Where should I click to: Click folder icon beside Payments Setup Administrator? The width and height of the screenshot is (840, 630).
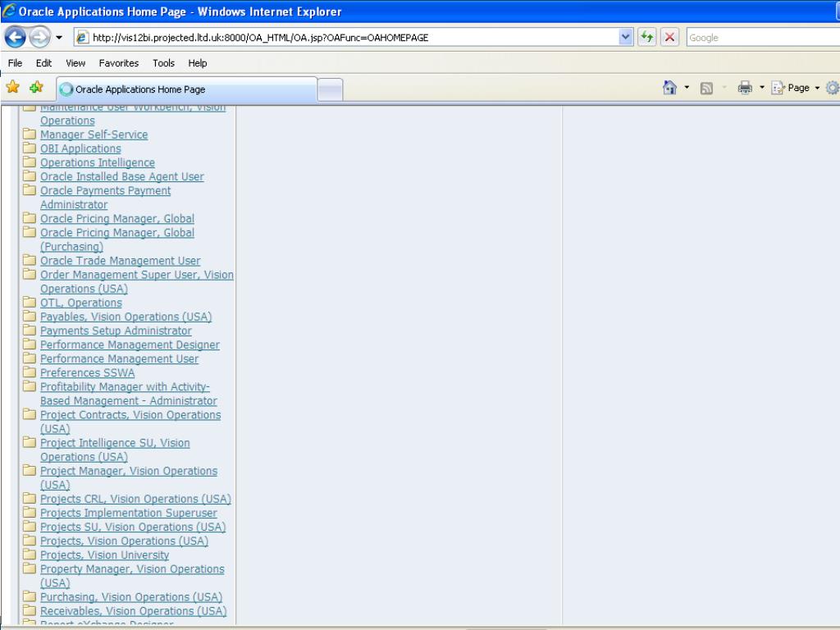(30, 330)
